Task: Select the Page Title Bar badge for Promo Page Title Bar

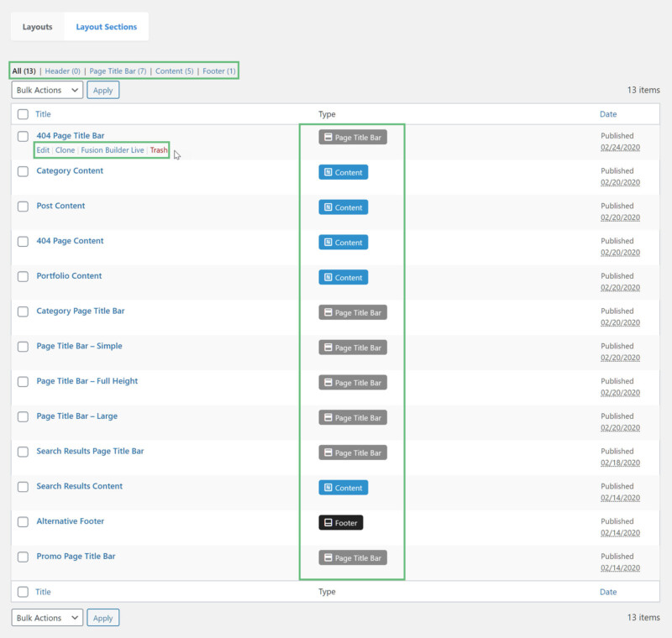Action: coord(353,557)
